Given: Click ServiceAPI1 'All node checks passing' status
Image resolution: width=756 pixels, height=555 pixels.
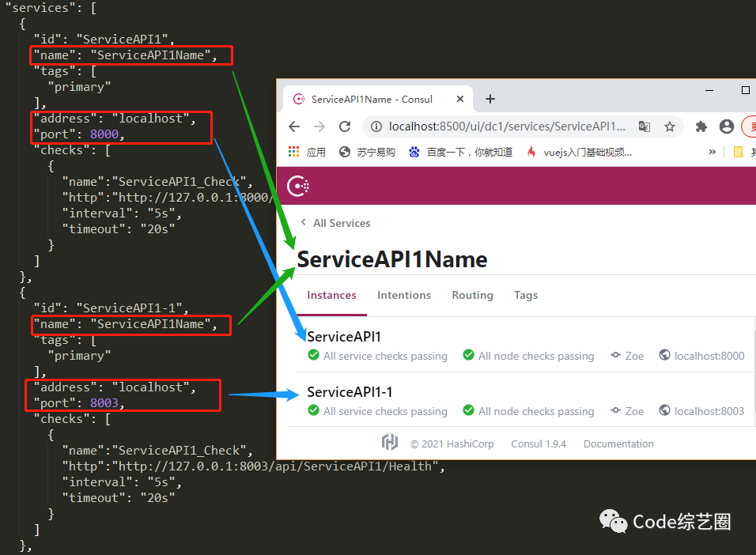Looking at the screenshot, I should click(x=528, y=356).
